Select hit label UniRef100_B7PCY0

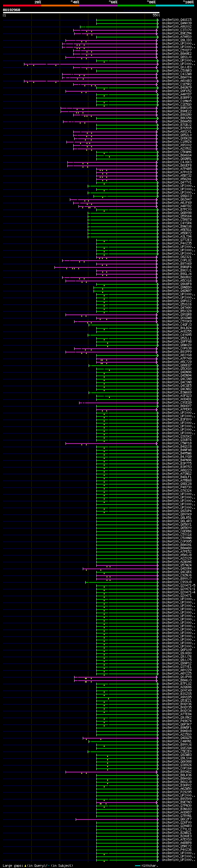pos(176,210)
